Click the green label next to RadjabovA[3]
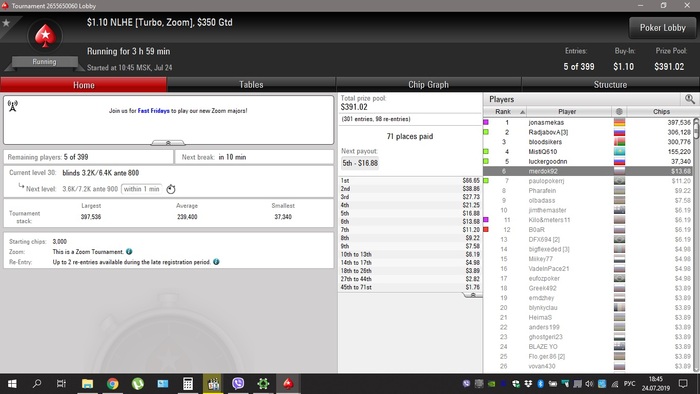 pos(486,132)
